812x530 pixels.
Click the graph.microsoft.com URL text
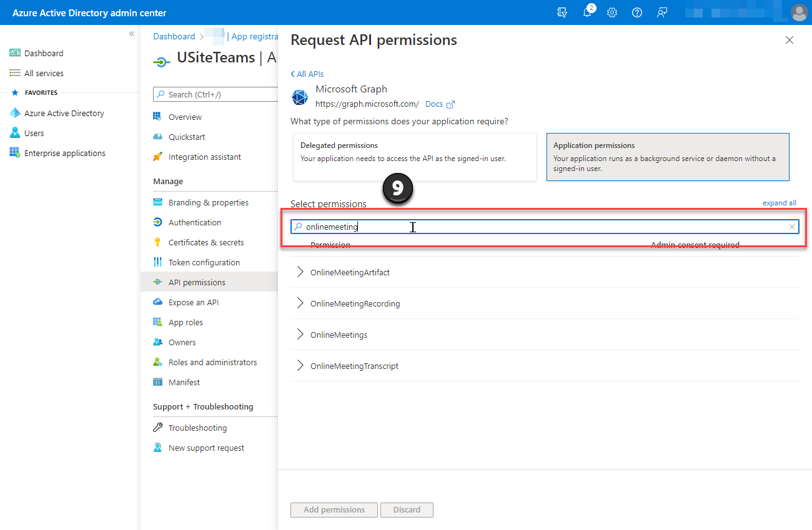[x=367, y=104]
